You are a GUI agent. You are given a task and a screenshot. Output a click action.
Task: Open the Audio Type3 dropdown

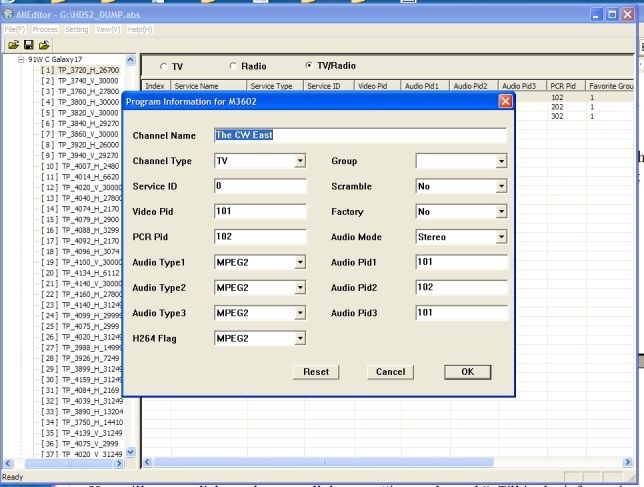[300, 313]
